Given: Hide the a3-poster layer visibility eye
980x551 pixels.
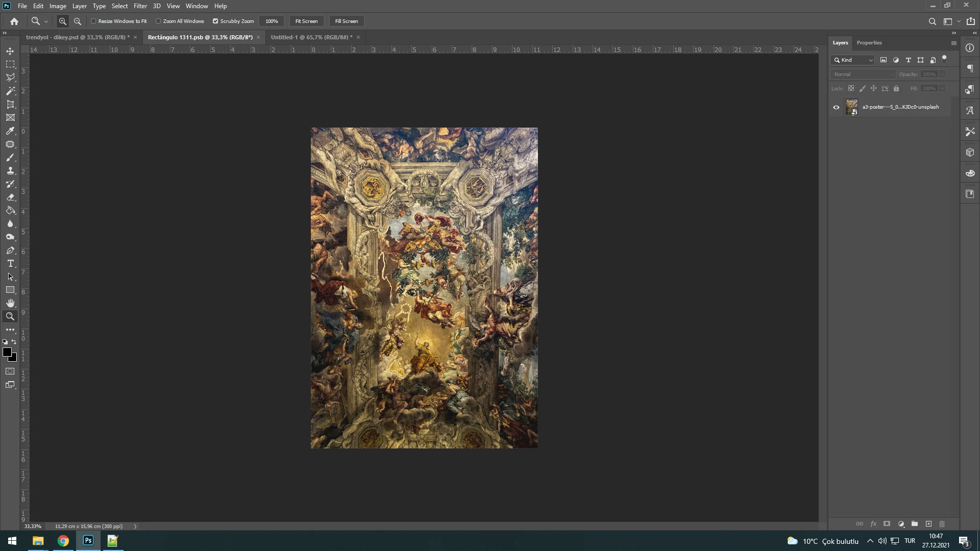Looking at the screenshot, I should 836,107.
